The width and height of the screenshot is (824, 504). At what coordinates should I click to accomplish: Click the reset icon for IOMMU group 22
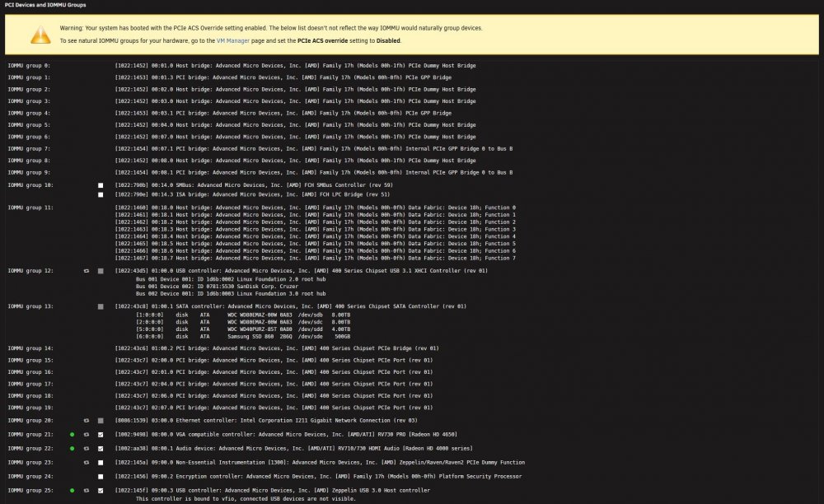pyautogui.click(x=87, y=449)
